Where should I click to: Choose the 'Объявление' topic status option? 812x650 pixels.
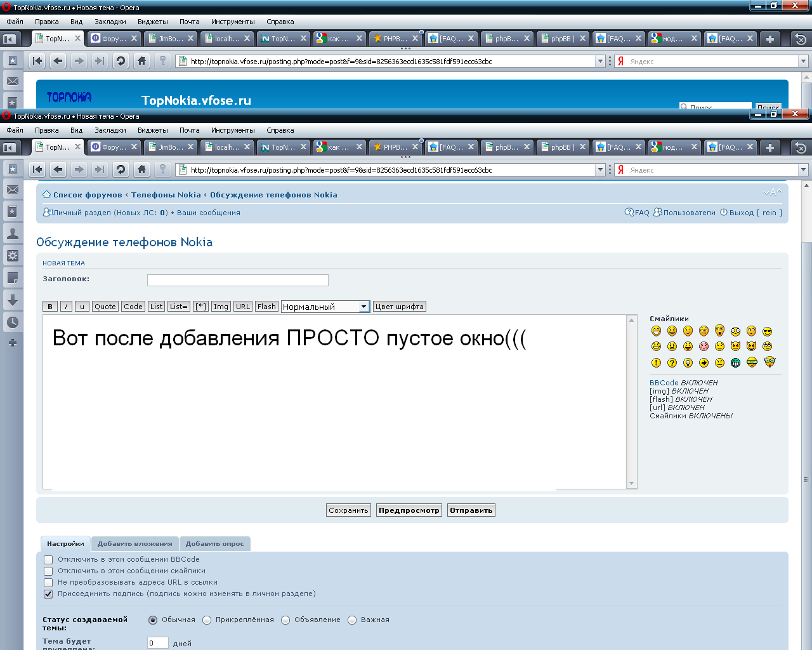pos(285,620)
